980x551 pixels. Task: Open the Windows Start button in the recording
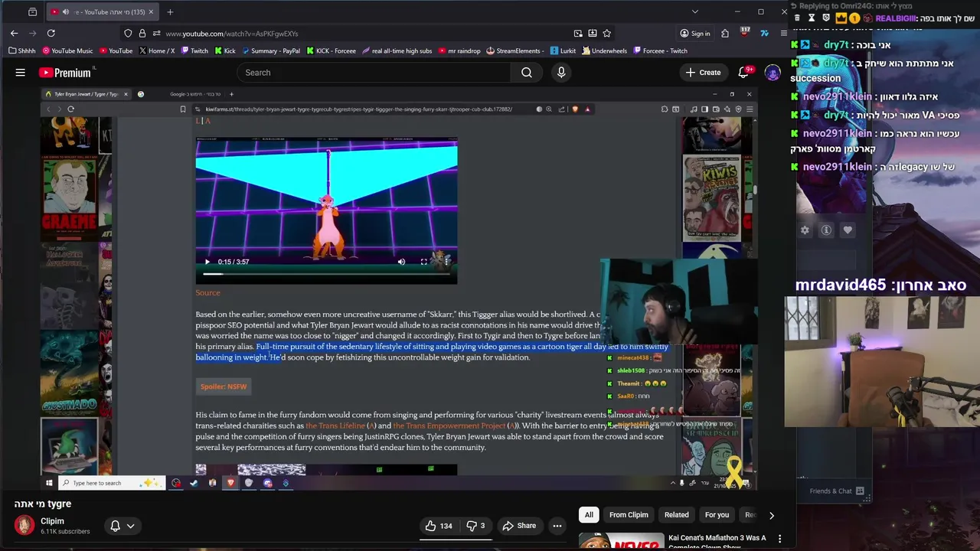point(49,483)
